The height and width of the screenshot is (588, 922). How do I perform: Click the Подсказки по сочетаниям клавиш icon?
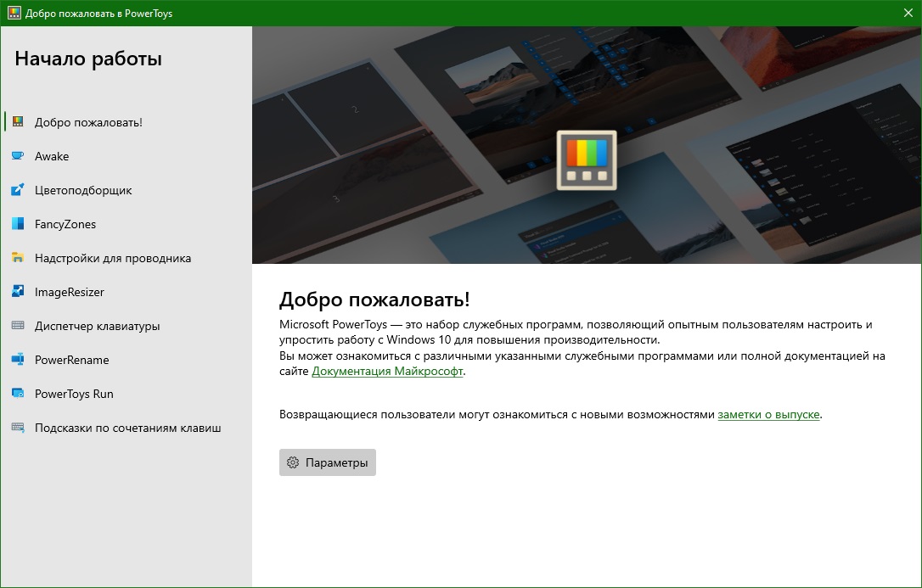pyautogui.click(x=20, y=428)
